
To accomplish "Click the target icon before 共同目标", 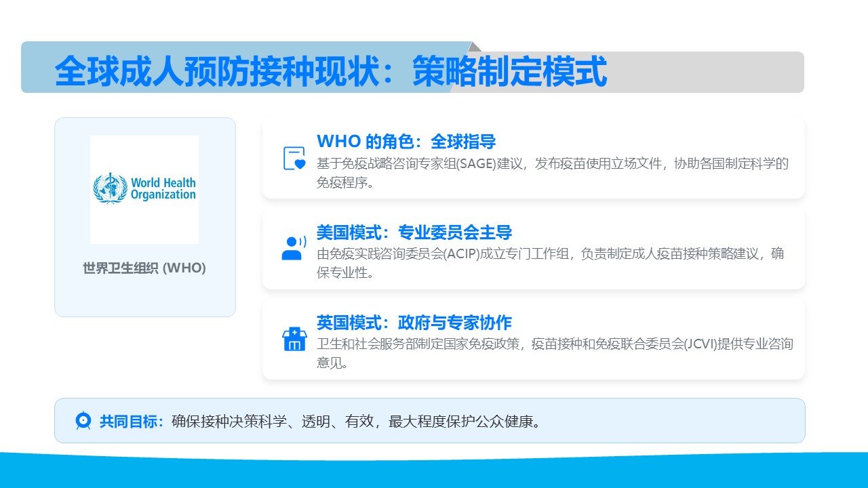I will 83,421.
